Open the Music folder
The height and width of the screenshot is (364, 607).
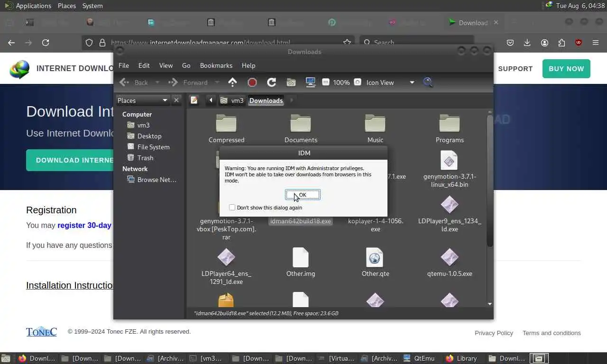tap(375, 128)
